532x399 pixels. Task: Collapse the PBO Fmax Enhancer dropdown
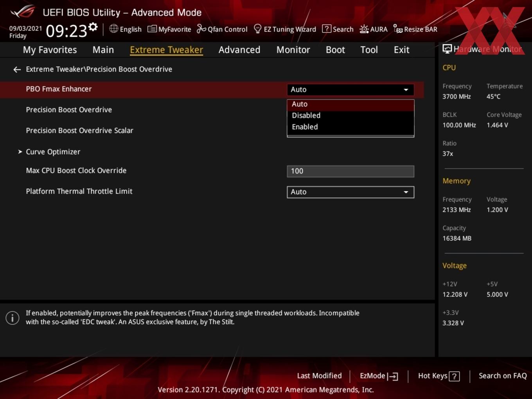pyautogui.click(x=350, y=90)
